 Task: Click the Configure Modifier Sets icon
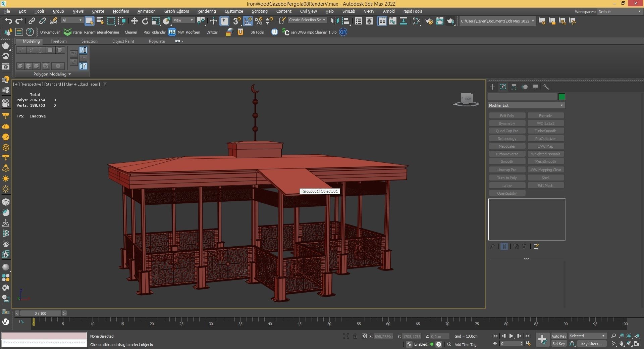coord(536,246)
